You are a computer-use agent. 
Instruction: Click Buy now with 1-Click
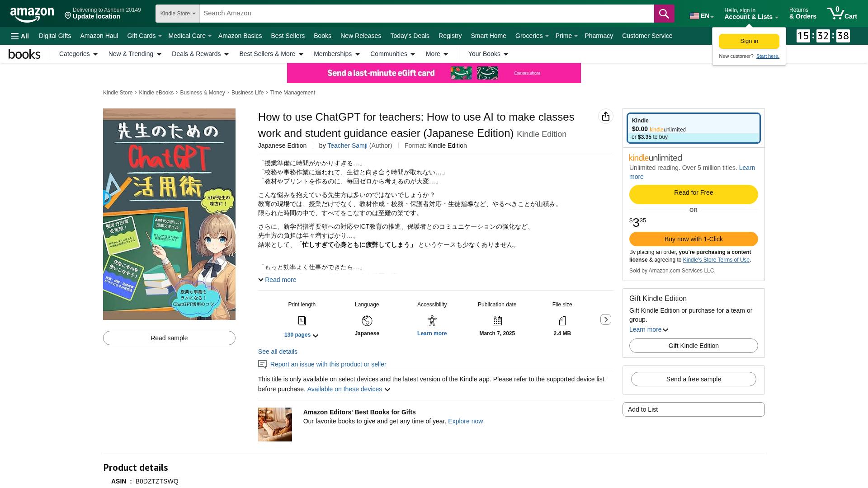[x=693, y=239]
